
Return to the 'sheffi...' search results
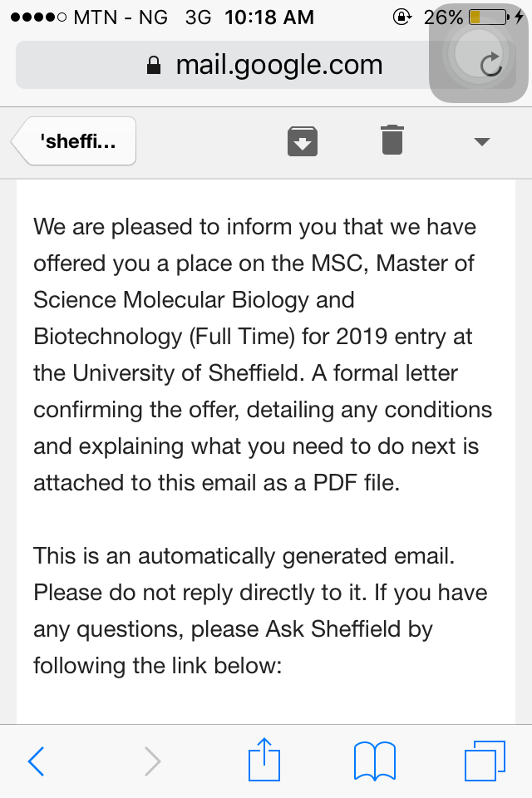point(73,141)
